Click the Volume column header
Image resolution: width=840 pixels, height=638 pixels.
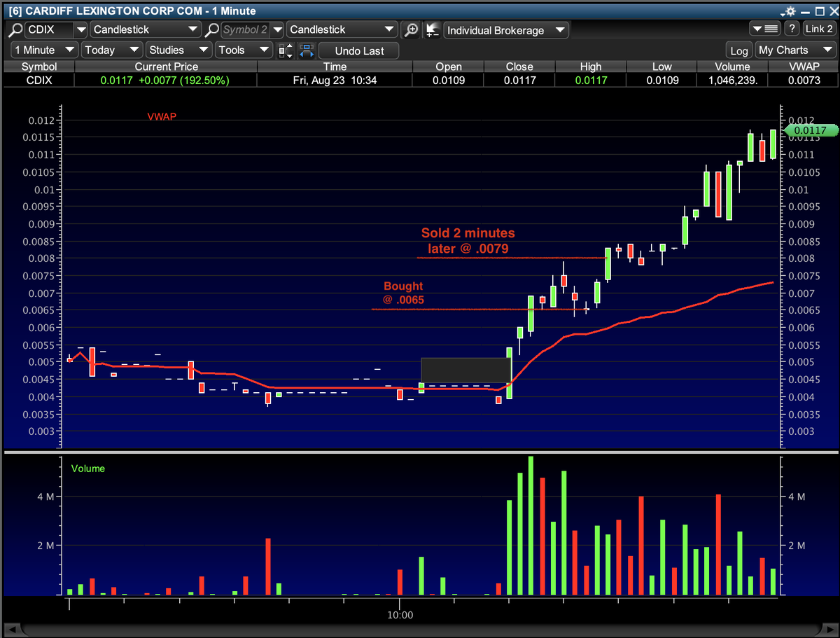[733, 67]
